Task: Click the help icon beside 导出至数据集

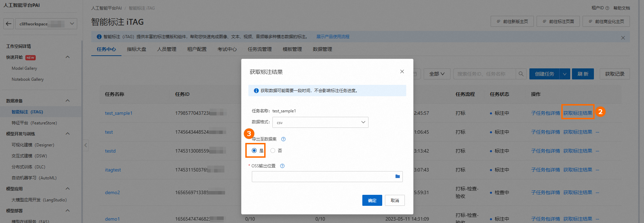Action: point(283,139)
